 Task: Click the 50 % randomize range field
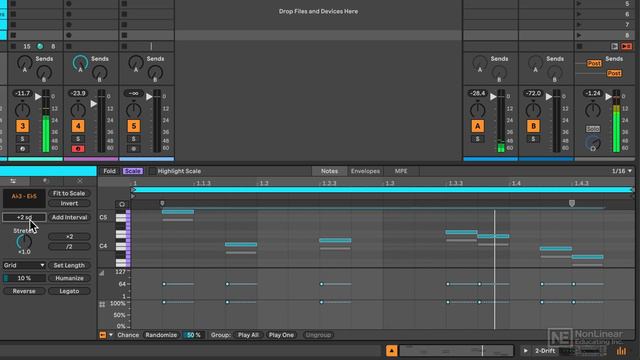[193, 335]
